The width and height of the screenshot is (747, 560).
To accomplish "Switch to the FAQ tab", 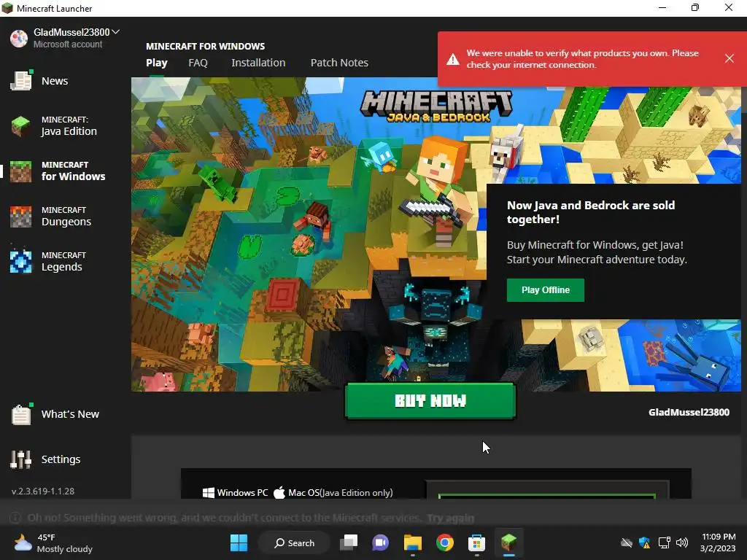I will click(198, 63).
